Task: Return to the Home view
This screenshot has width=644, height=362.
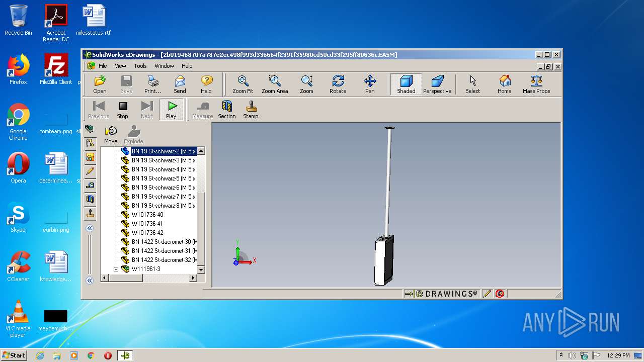Action: (505, 84)
